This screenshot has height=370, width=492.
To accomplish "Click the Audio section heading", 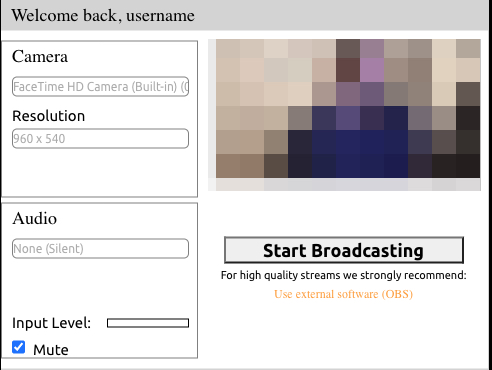I will [x=35, y=219].
